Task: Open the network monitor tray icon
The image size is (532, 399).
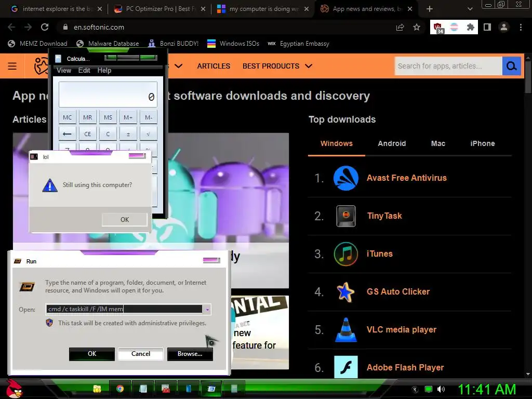Action: click(429, 389)
